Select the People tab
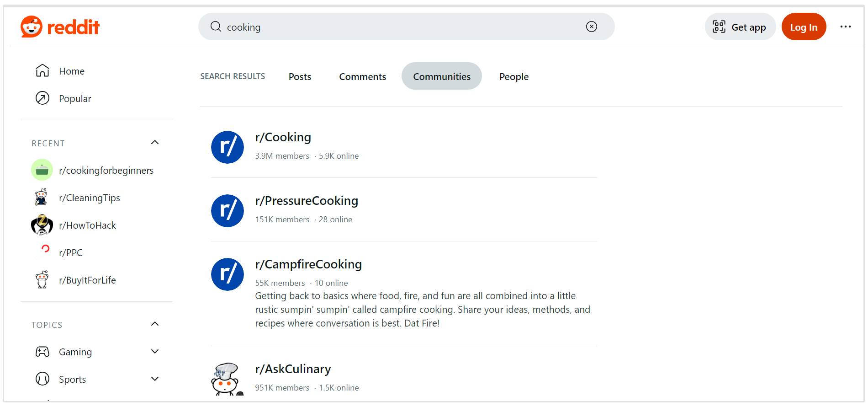The image size is (868, 407). 513,77
